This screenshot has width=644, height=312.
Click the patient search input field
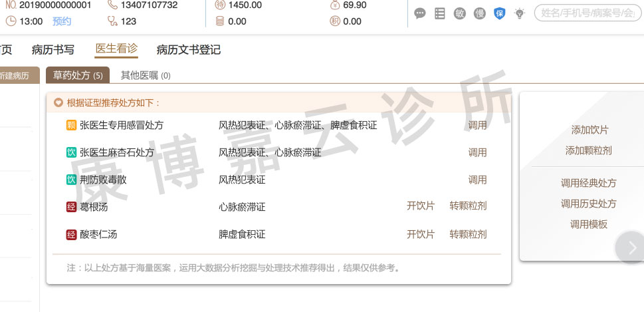(x=588, y=13)
